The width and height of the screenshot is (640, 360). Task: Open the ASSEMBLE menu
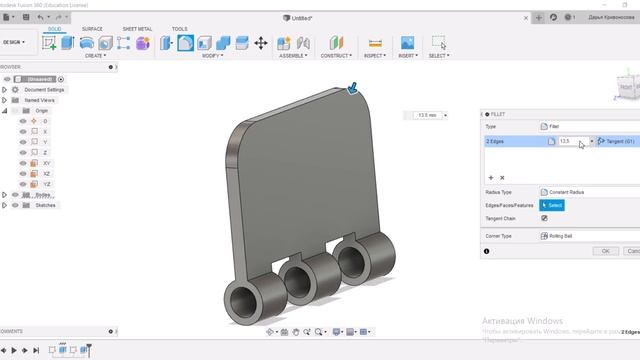click(293, 56)
